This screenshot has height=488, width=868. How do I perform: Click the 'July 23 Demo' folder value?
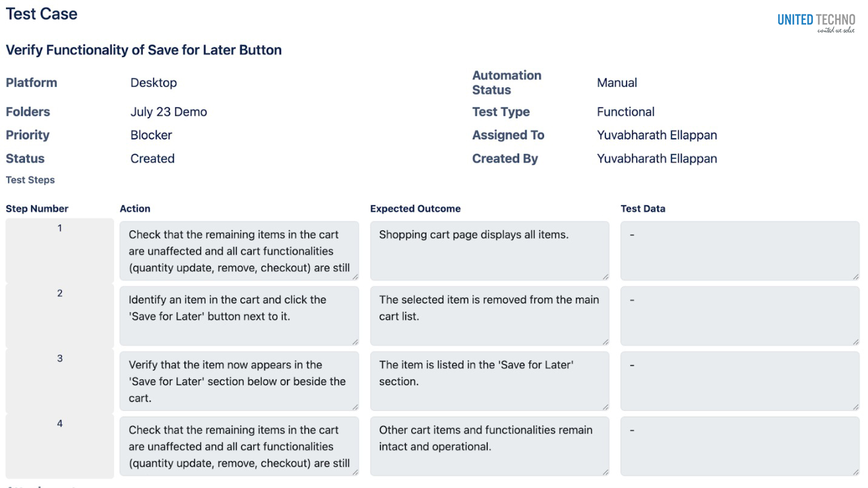(169, 112)
